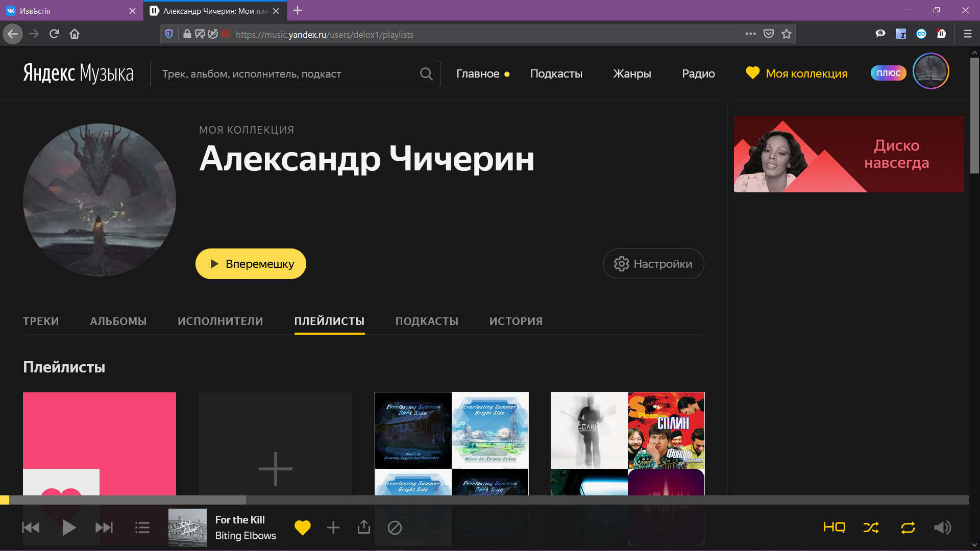Switch to the ИзвЪстія browser tab
The height and width of the screenshot is (551, 980).
pyautogui.click(x=71, y=11)
